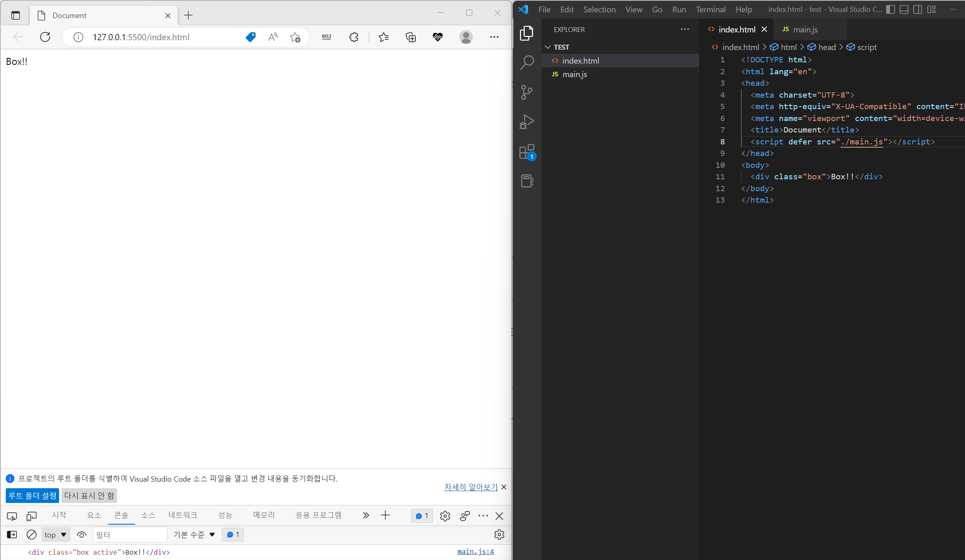
Task: Toggle live expression eye icon
Action: tap(82, 535)
